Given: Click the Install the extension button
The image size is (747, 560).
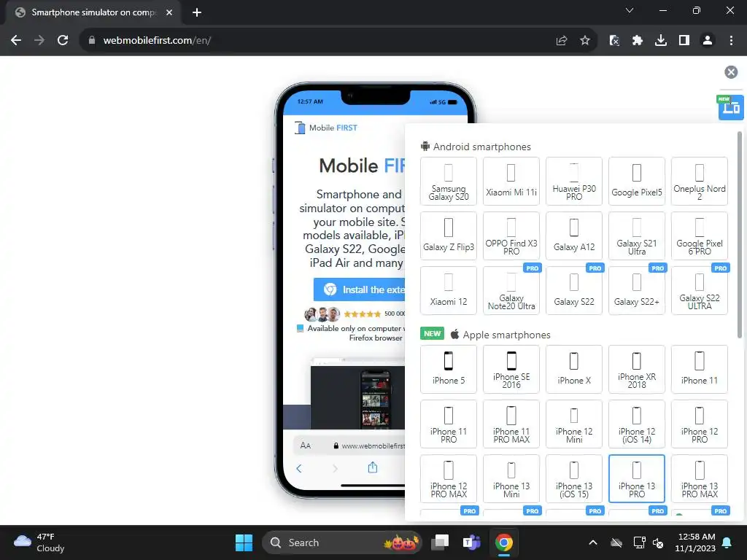Looking at the screenshot, I should pyautogui.click(x=359, y=289).
